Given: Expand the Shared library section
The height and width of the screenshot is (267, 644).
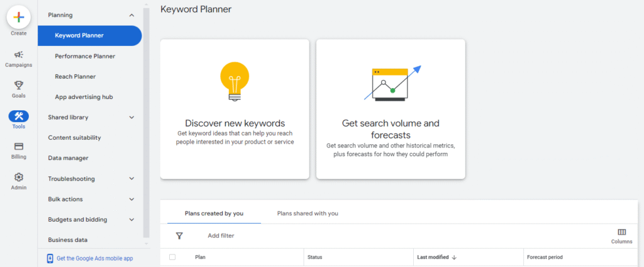Looking at the screenshot, I should point(131,117).
